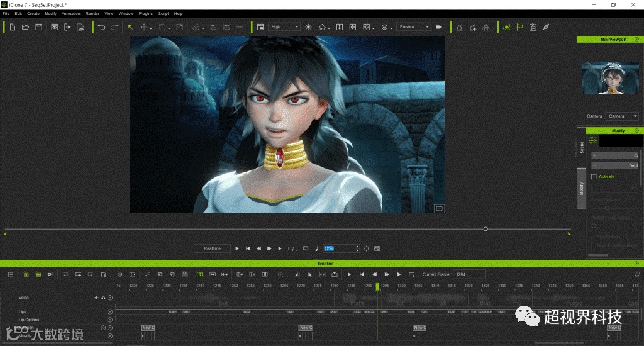Click the Realtime button
Image resolution: width=644 pixels, height=346 pixels.
(x=212, y=248)
